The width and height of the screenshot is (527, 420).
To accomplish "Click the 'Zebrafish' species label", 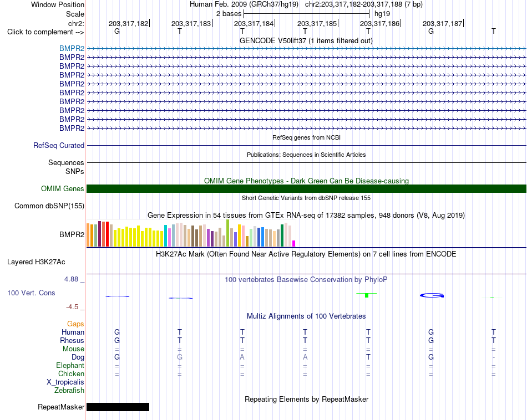I will click(x=69, y=391).
